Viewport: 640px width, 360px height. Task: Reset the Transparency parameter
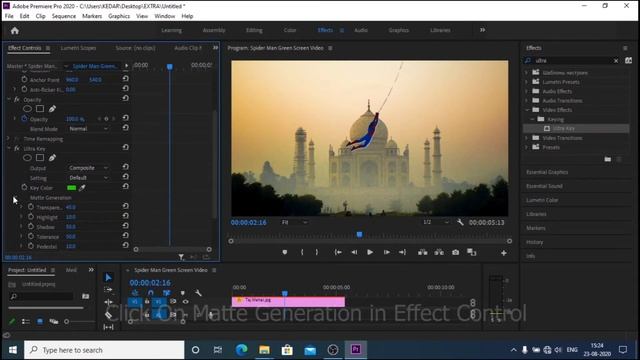click(126, 206)
